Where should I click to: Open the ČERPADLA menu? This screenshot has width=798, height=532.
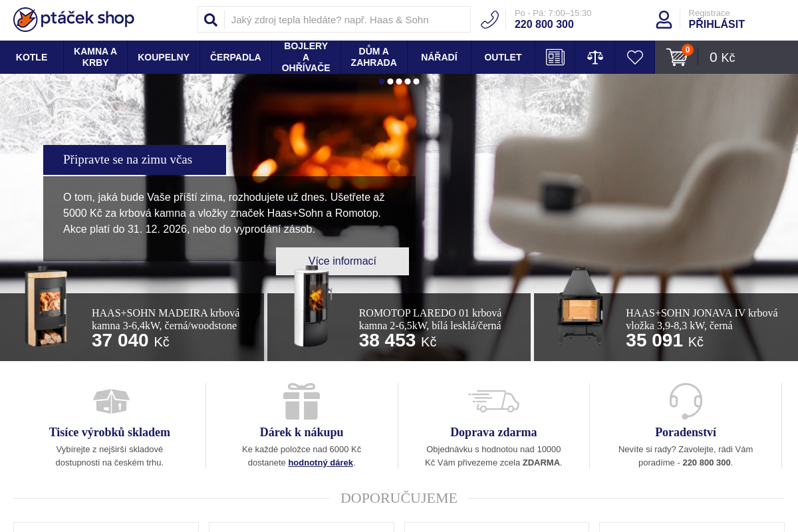coord(235,57)
